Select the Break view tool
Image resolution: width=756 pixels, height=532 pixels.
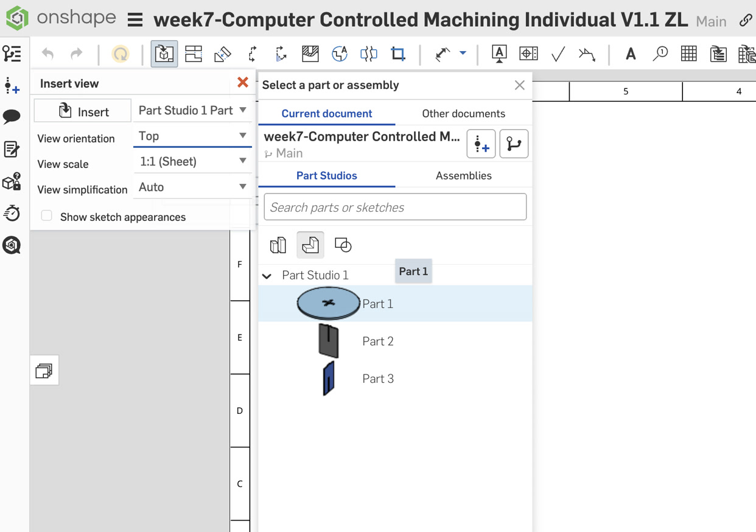[369, 54]
